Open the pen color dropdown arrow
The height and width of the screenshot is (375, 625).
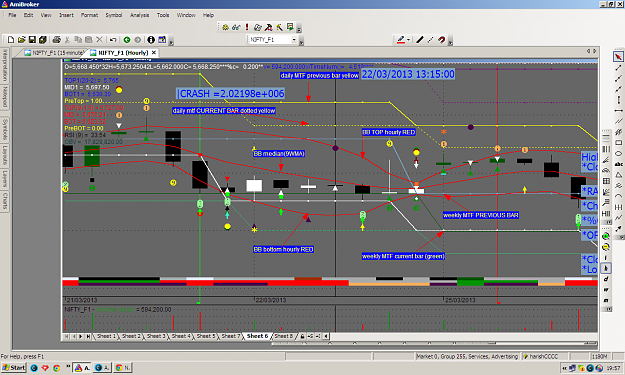[409, 39]
